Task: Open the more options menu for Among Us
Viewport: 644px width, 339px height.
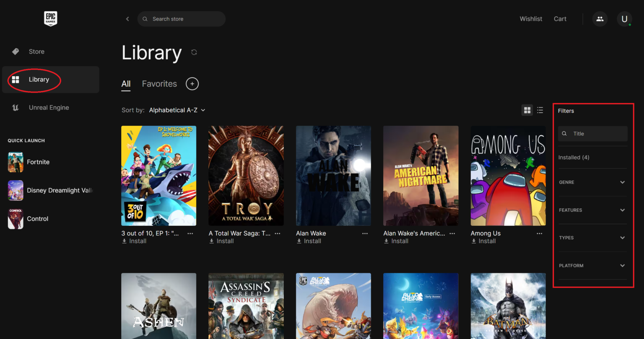Action: pos(539,233)
